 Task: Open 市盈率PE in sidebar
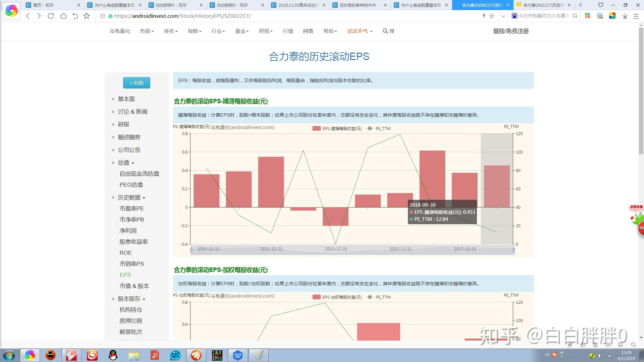click(131, 208)
